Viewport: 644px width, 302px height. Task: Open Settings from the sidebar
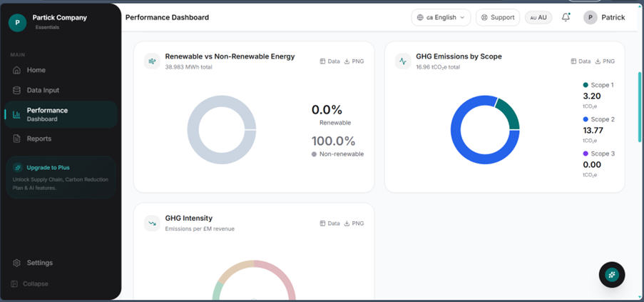click(x=61, y=263)
